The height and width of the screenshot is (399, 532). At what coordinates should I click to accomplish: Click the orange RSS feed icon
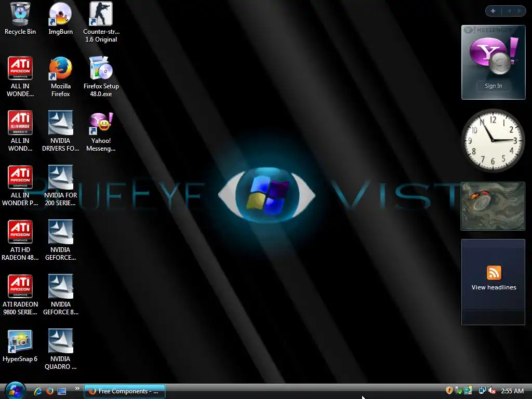pos(494,273)
